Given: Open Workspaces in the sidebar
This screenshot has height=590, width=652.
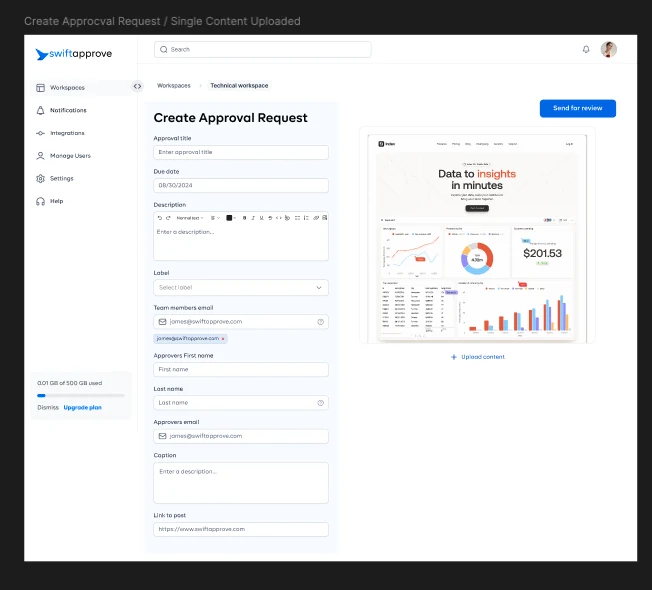Looking at the screenshot, I should pos(81,87).
